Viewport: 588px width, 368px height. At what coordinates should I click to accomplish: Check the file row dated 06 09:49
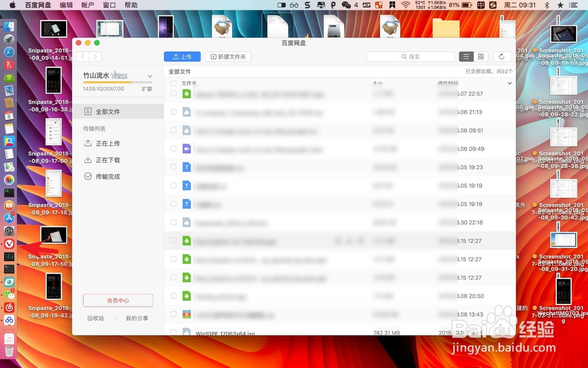(173, 148)
